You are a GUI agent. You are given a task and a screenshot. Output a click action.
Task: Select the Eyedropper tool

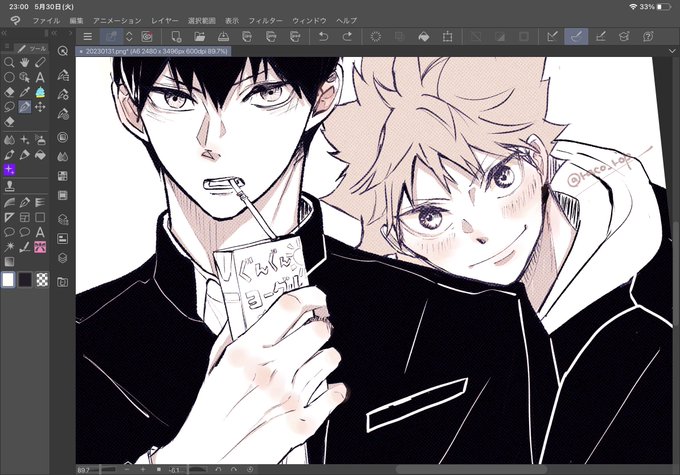coord(25,92)
